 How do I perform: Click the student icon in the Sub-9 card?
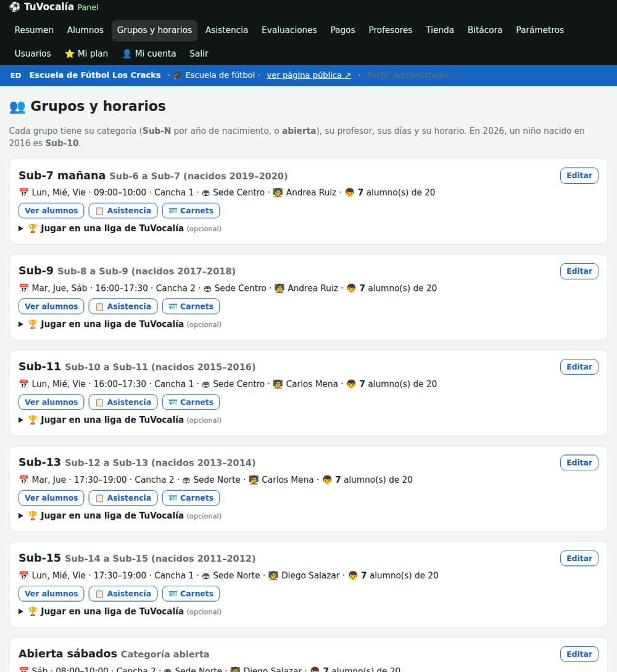click(351, 289)
